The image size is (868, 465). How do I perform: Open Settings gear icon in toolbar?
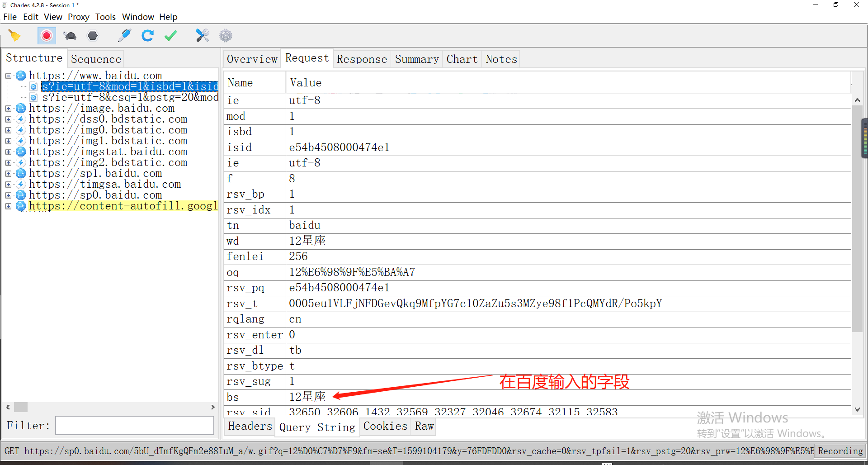[226, 36]
